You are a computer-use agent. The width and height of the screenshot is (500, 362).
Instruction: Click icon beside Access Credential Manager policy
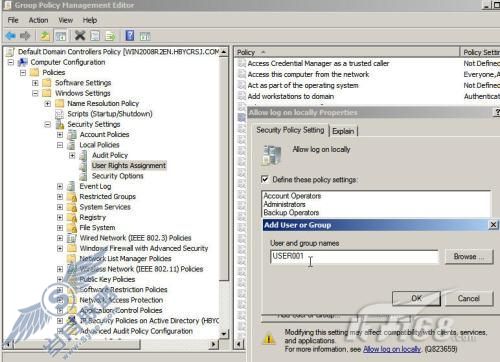[242, 63]
